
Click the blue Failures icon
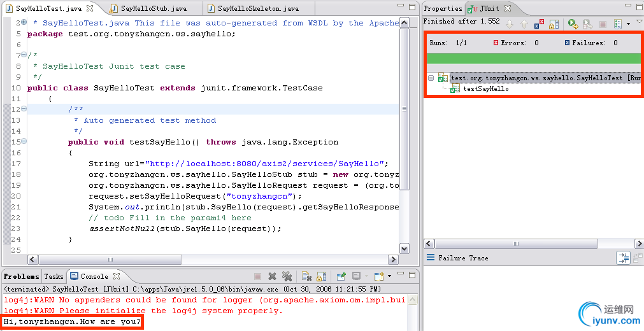567,43
